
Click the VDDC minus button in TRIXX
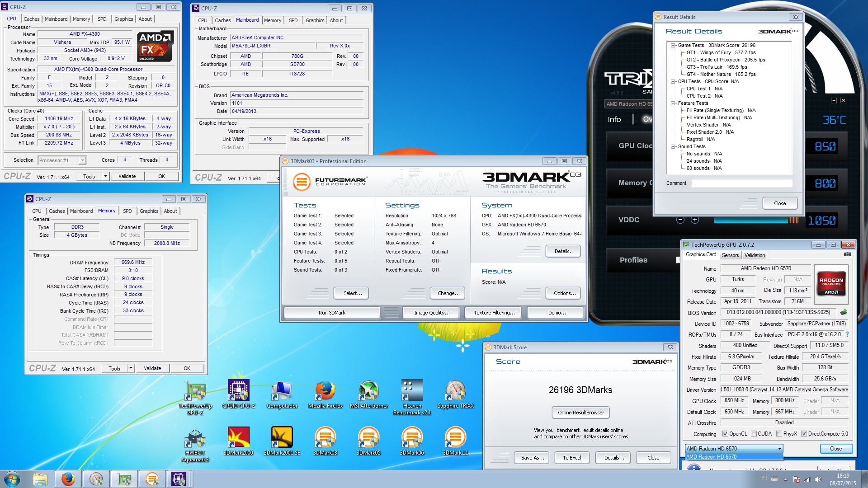(x=680, y=220)
